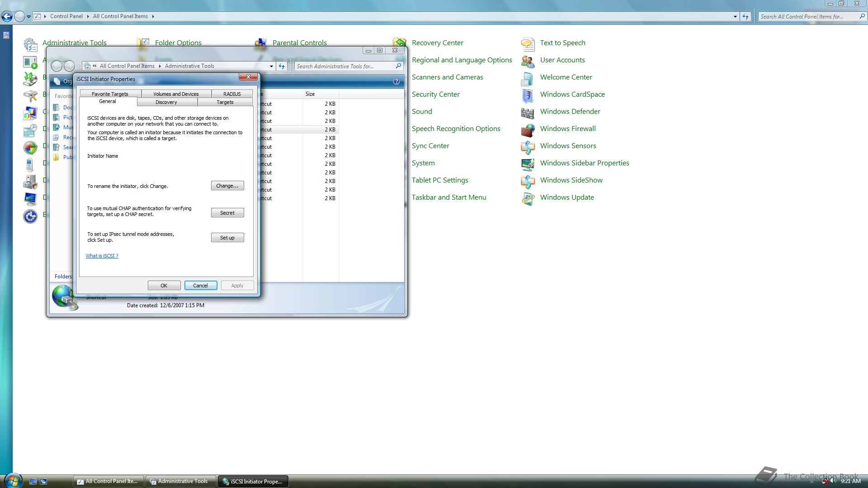
Task: Open the Administrative Tools address bar history dropdown
Action: click(271, 66)
